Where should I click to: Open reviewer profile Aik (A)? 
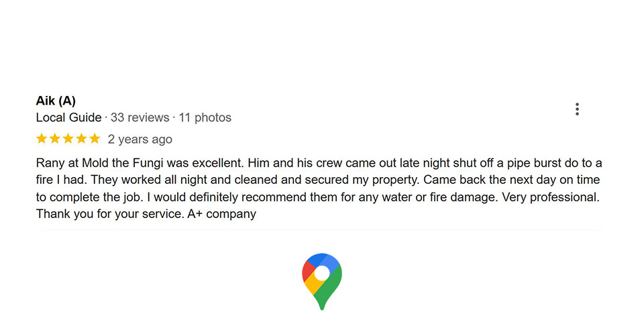[56, 101]
